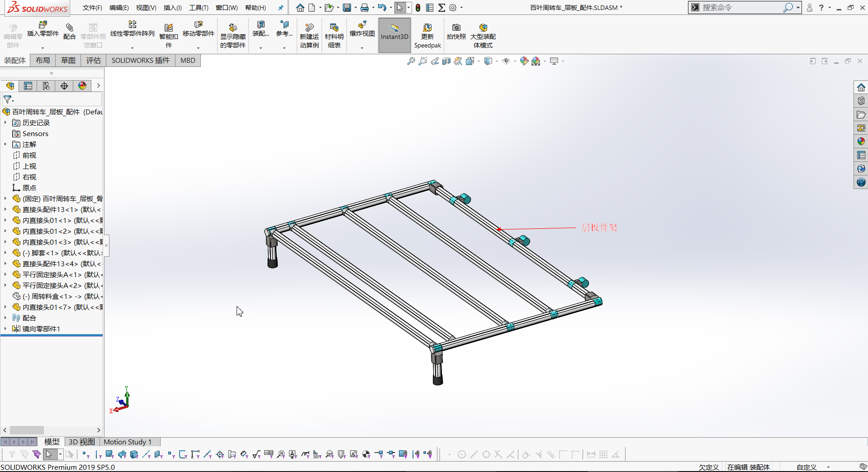
Task: Open the Appearances color ball task pane
Action: tap(861, 142)
